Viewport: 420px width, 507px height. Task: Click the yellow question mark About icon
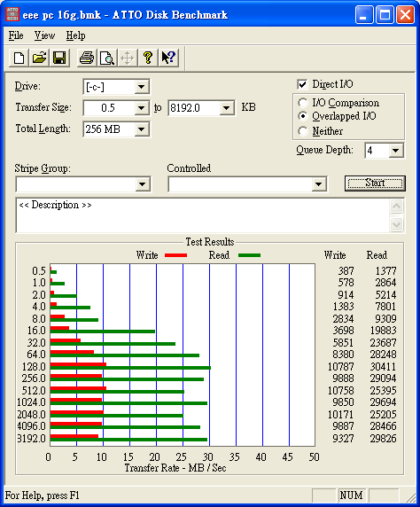(148, 58)
